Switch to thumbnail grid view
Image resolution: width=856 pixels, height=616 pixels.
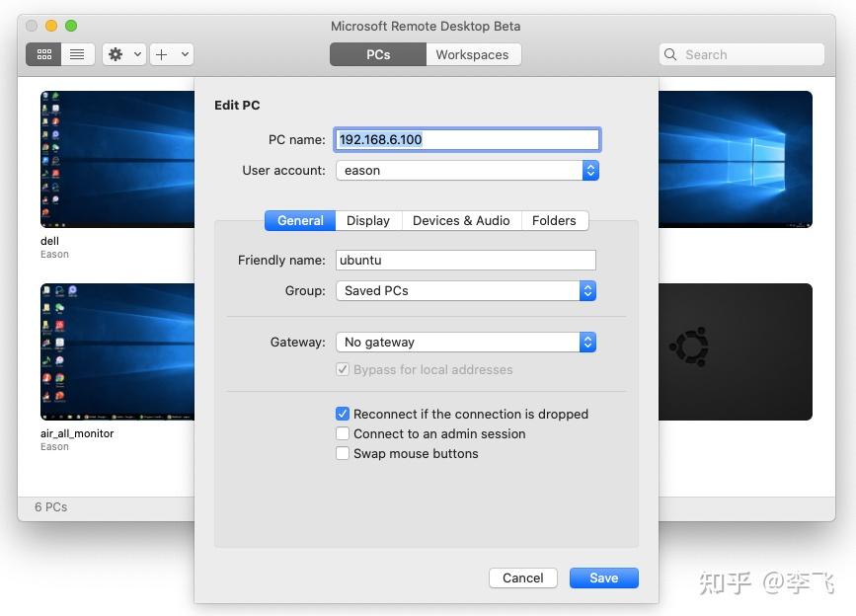pos(43,54)
